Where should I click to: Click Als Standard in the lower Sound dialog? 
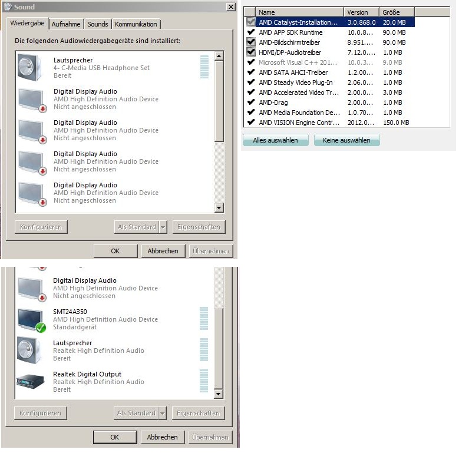coord(136,414)
